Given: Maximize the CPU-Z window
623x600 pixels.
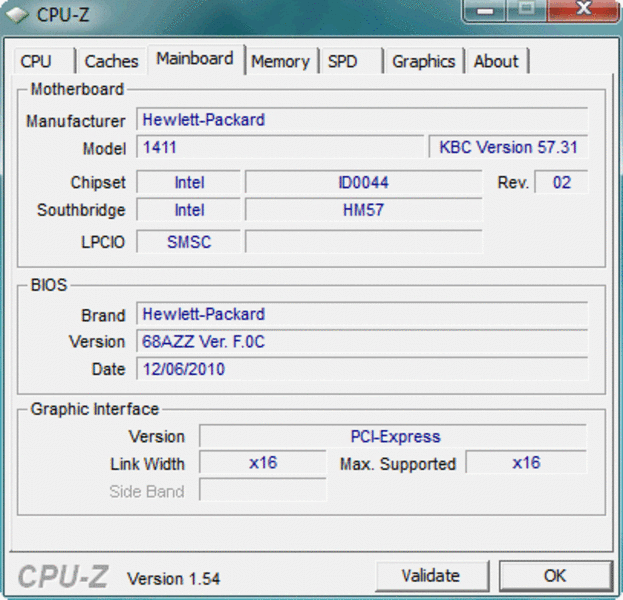Looking at the screenshot, I should [527, 10].
